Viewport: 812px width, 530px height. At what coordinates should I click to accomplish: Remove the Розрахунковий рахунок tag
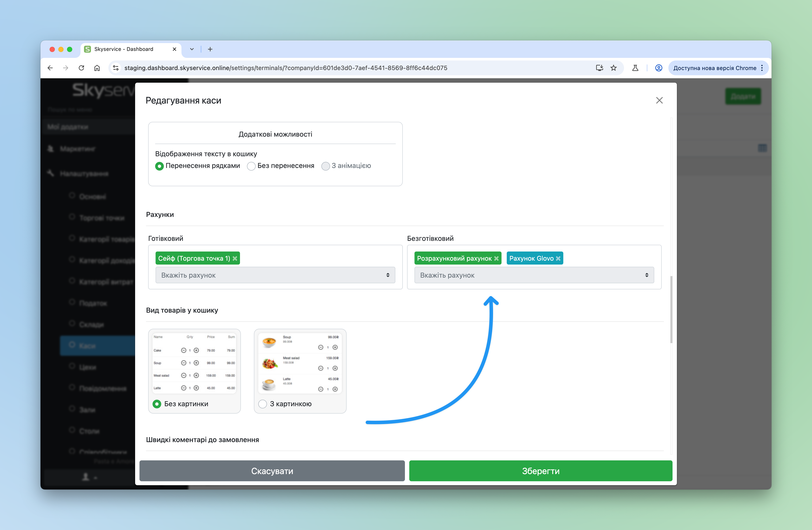[x=497, y=258]
